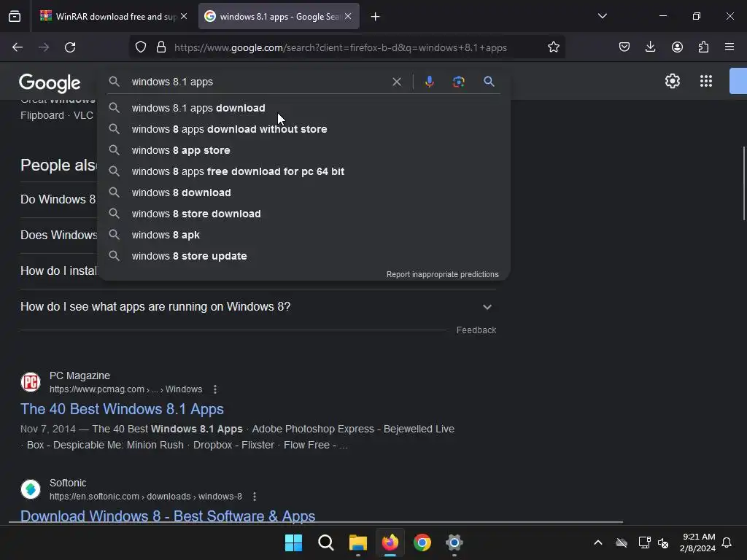Click the Flipboard link
This screenshot has height=560, width=747.
[42, 116]
